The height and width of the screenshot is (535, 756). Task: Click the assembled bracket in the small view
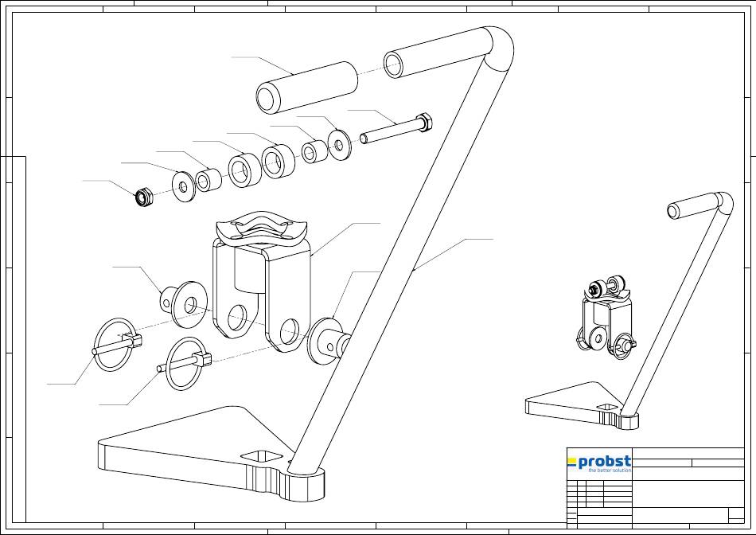(x=606, y=318)
